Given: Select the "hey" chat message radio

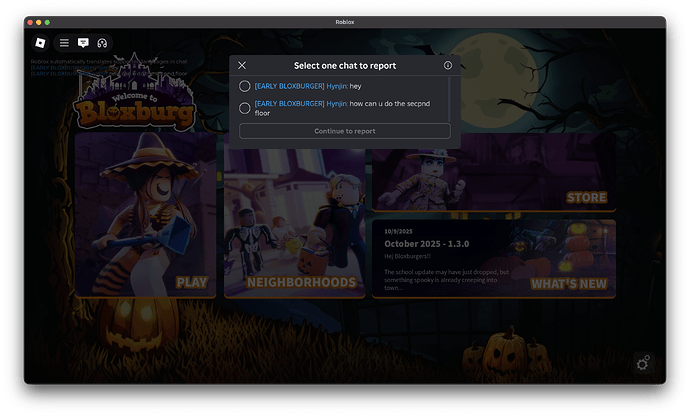Looking at the screenshot, I should click(x=245, y=86).
